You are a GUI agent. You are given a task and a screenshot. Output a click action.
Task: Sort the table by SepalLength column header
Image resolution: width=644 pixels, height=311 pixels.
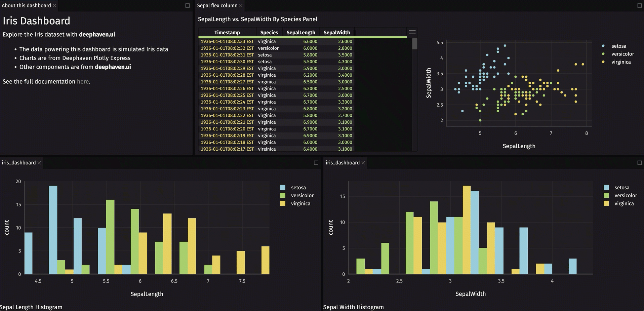(301, 32)
